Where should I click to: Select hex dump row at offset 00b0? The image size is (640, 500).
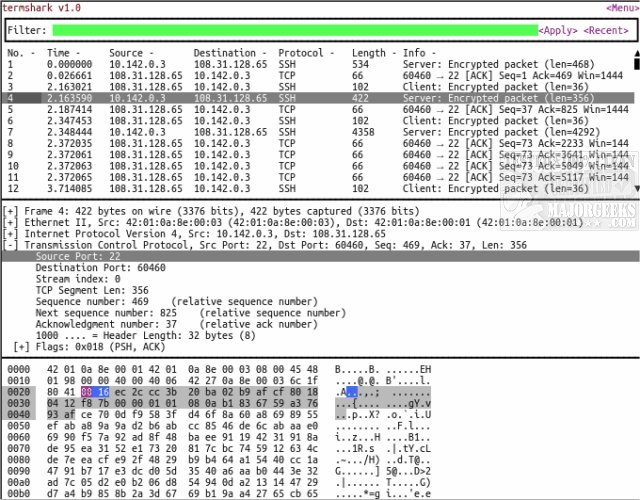pyautogui.click(x=219, y=494)
